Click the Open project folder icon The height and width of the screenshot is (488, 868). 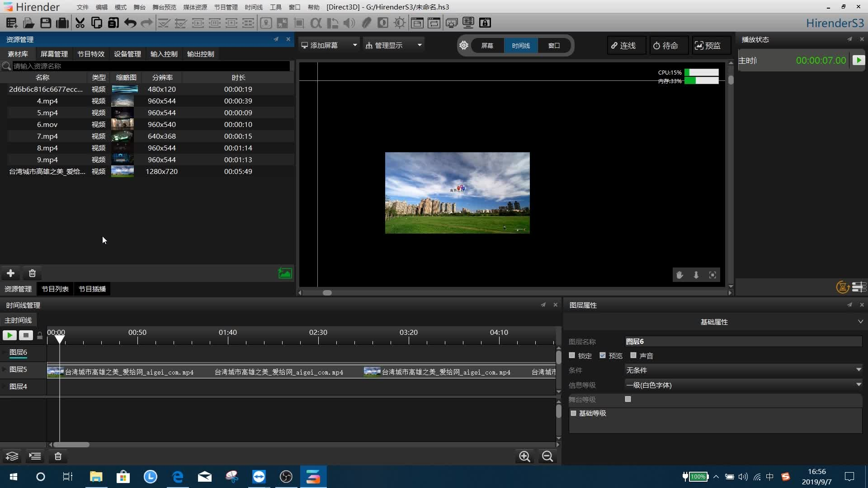(x=28, y=23)
